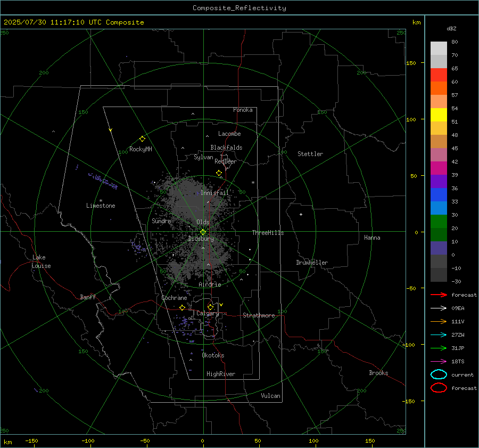Click the HighRiver town label

tap(221, 374)
